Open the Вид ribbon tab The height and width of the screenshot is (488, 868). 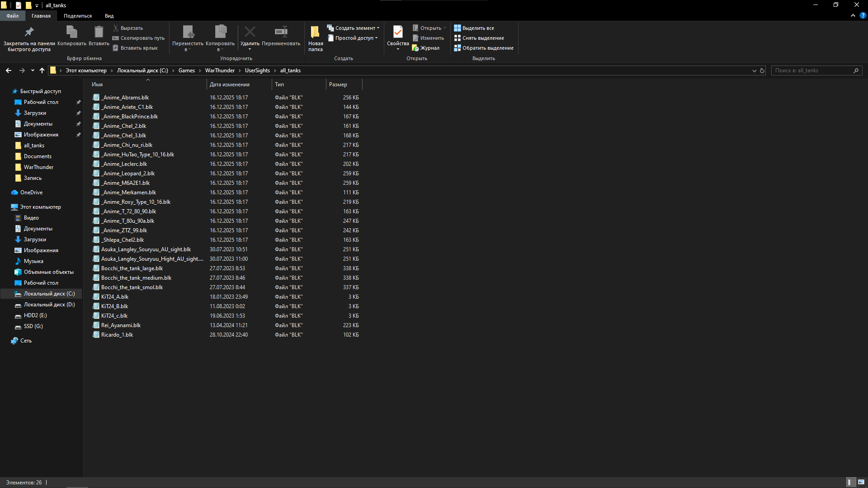(109, 16)
